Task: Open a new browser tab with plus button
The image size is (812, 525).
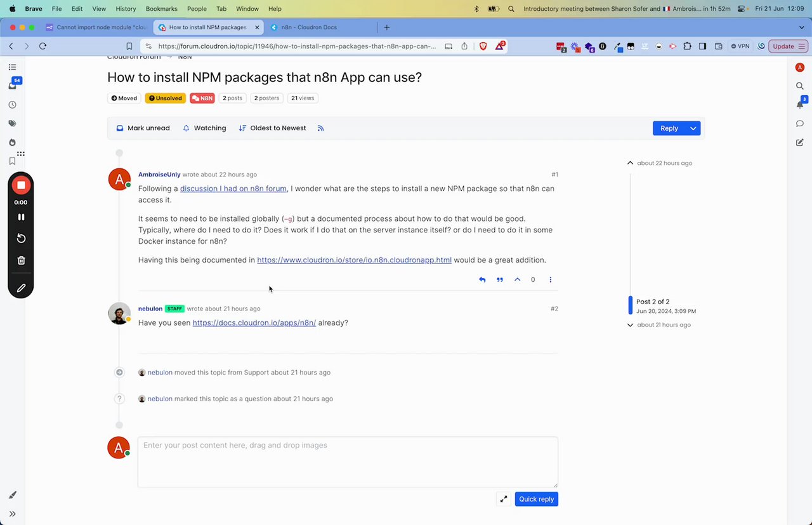Action: pyautogui.click(x=387, y=27)
